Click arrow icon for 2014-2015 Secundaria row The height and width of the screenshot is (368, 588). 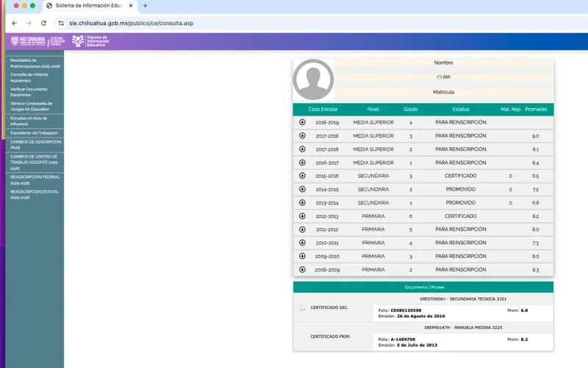point(302,189)
